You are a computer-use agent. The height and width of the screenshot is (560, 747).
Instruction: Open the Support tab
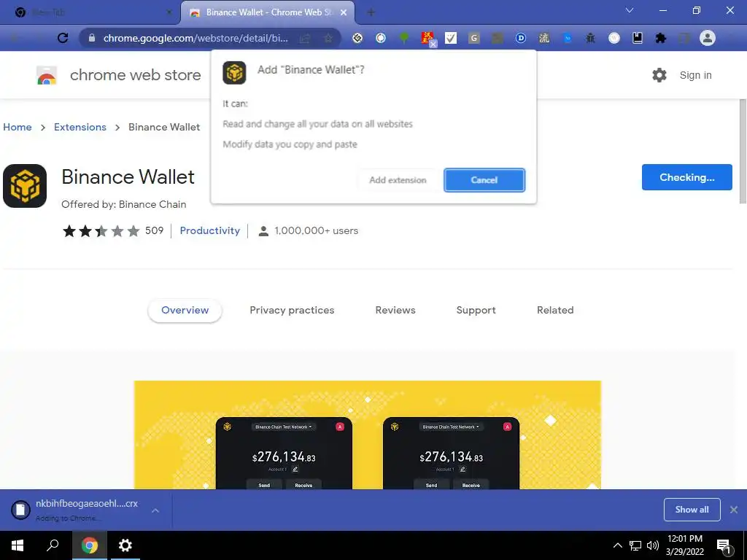[476, 310]
